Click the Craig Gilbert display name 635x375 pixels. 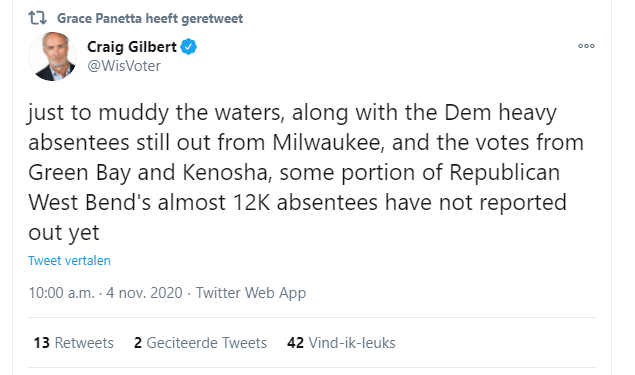132,47
